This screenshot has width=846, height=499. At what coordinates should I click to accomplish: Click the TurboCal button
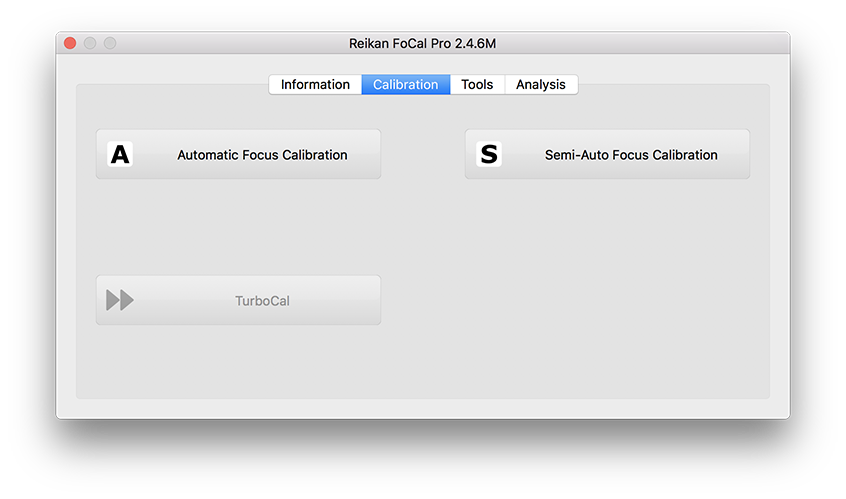click(238, 300)
